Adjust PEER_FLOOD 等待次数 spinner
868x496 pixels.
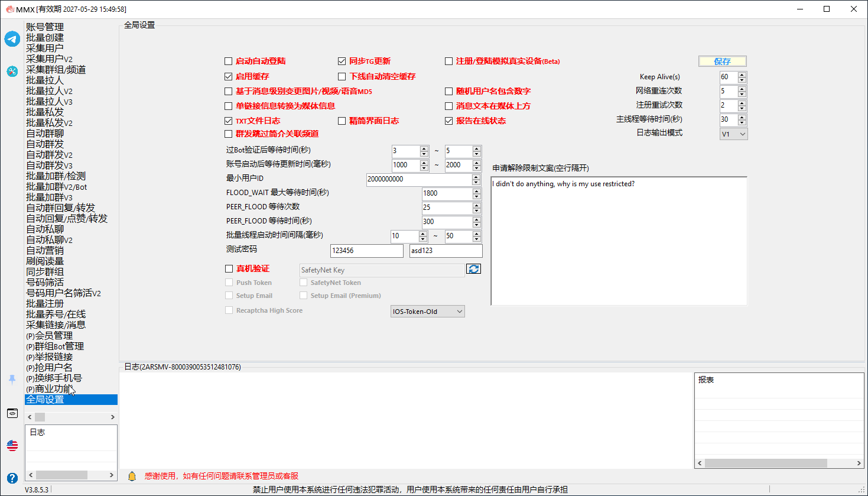pyautogui.click(x=477, y=208)
